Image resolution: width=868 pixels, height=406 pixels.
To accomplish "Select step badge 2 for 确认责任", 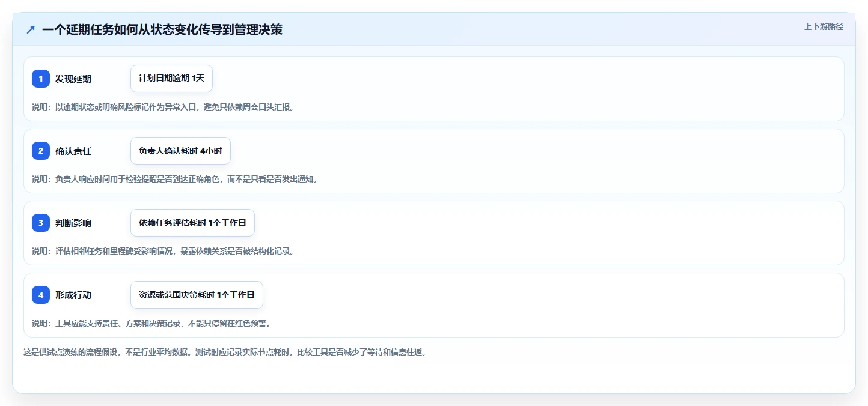I will pyautogui.click(x=41, y=151).
